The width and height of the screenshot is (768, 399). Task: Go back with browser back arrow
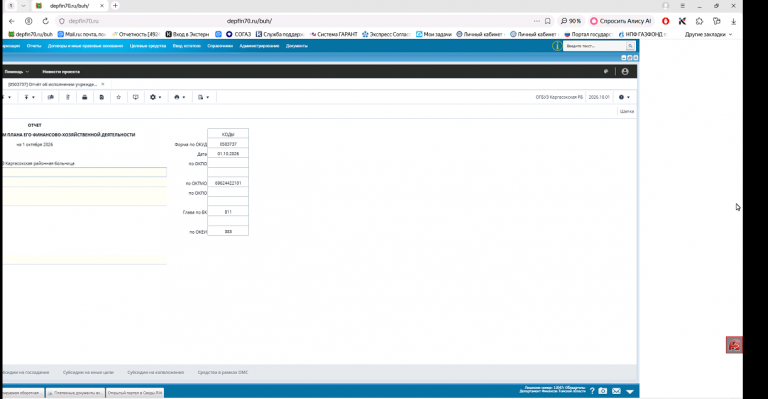[12, 21]
